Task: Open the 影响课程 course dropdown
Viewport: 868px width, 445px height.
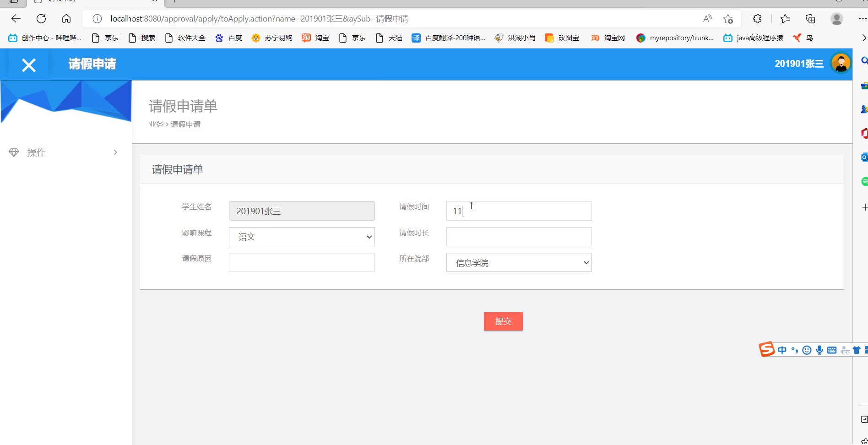Action: (x=302, y=237)
